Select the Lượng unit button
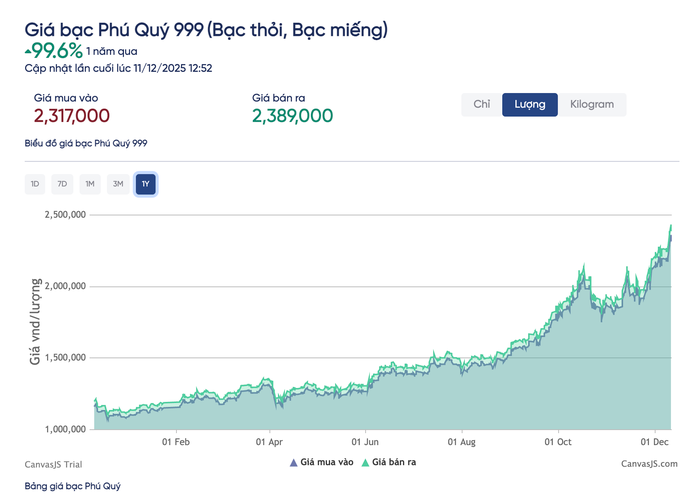Image resolution: width=698 pixels, height=498 pixels. pos(530,105)
